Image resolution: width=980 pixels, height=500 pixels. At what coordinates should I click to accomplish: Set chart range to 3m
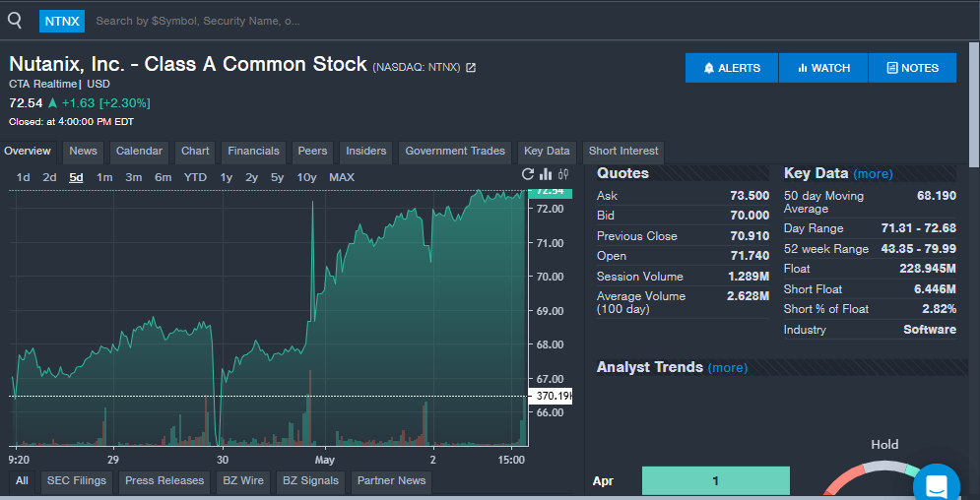[x=134, y=177]
